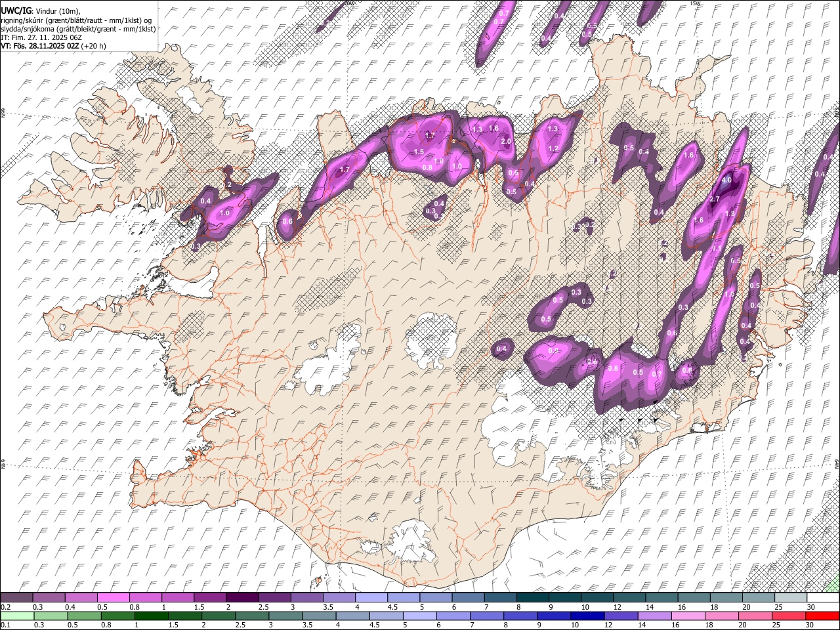
Task: Pick the dark mauve 0.2–0.3 swatch in top legend
Action: coord(16,598)
